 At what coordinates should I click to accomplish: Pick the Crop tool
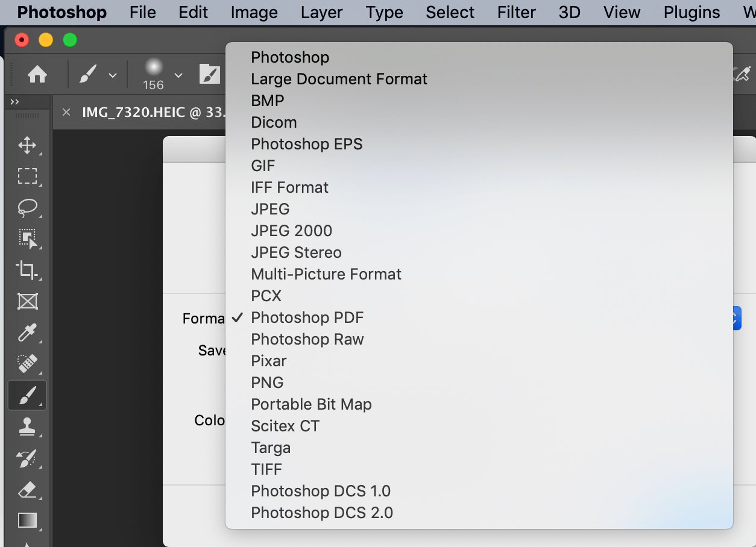tap(27, 270)
